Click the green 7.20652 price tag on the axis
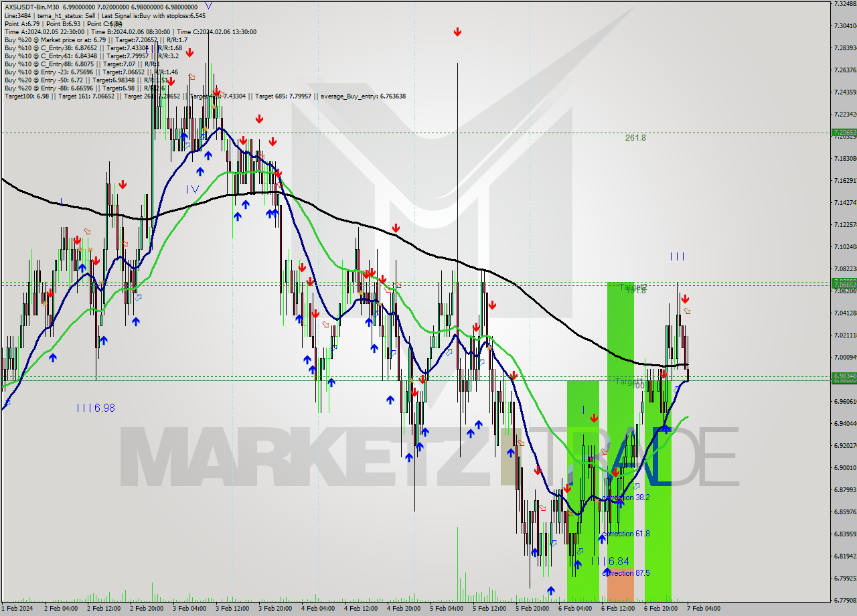Image resolution: width=857 pixels, height=616 pixels. [844, 133]
